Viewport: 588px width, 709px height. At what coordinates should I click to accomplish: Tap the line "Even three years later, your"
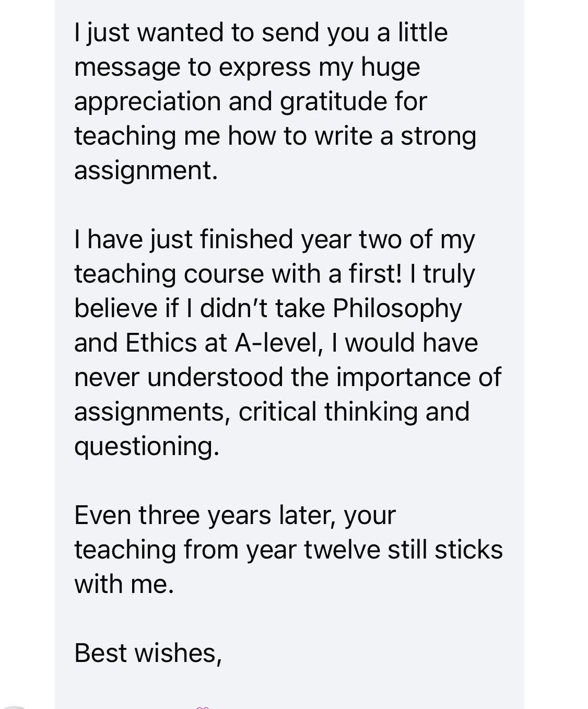(235, 515)
